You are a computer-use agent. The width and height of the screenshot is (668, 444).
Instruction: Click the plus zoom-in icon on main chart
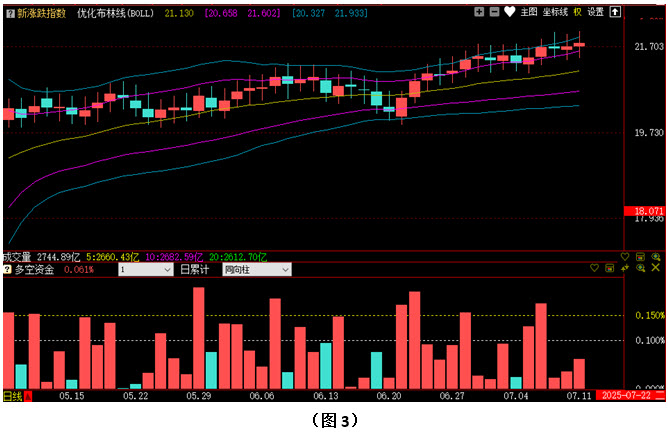tap(479, 12)
